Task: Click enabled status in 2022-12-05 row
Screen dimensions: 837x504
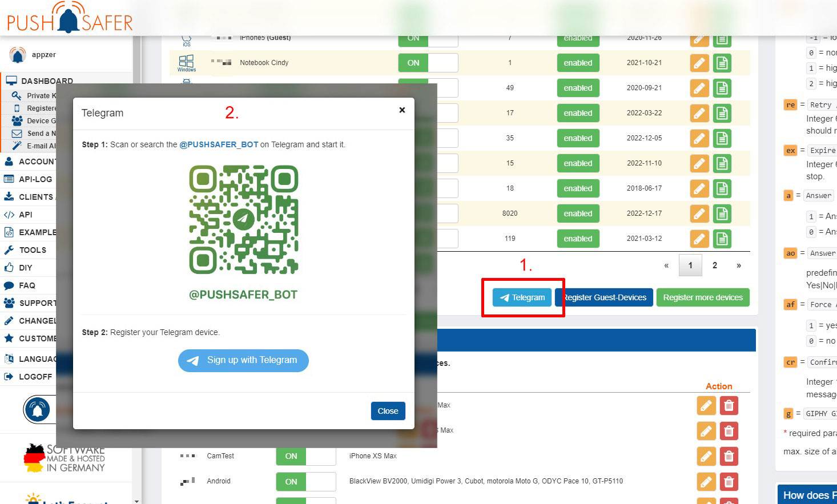Action: coord(578,138)
